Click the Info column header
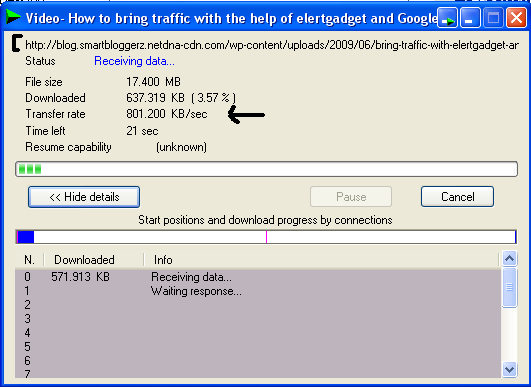 (x=321, y=260)
